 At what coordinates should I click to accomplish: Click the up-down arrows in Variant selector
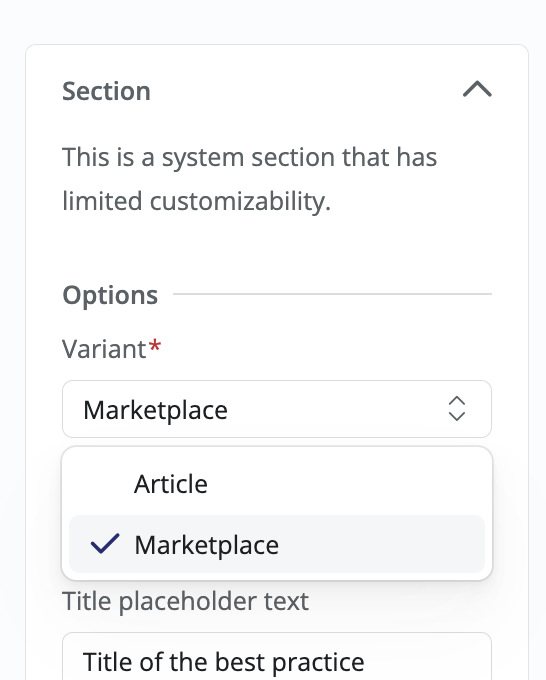pos(457,409)
